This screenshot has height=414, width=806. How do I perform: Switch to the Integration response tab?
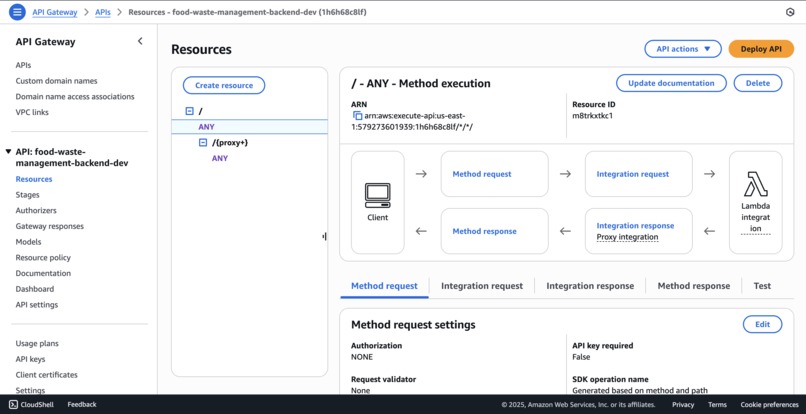coord(590,286)
